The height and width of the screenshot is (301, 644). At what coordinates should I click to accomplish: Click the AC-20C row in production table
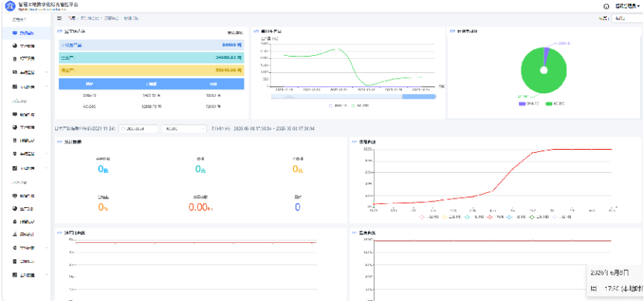pos(151,106)
